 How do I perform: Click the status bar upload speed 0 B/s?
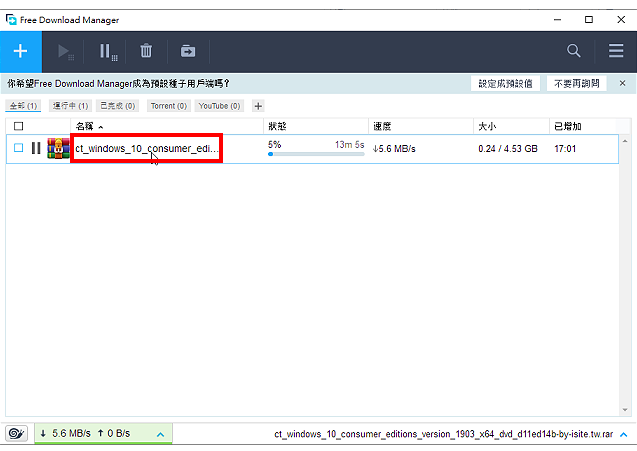(113, 434)
